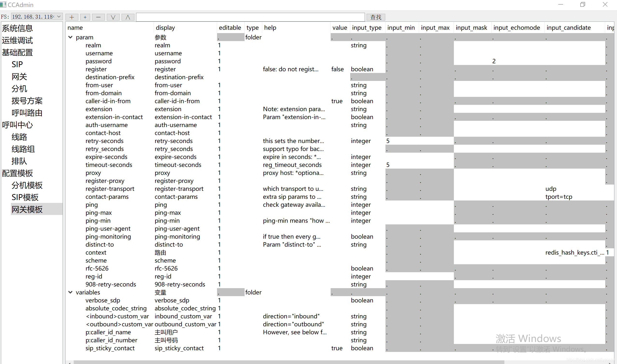Collapse the variables folder row
The image size is (617, 364).
click(x=70, y=292)
